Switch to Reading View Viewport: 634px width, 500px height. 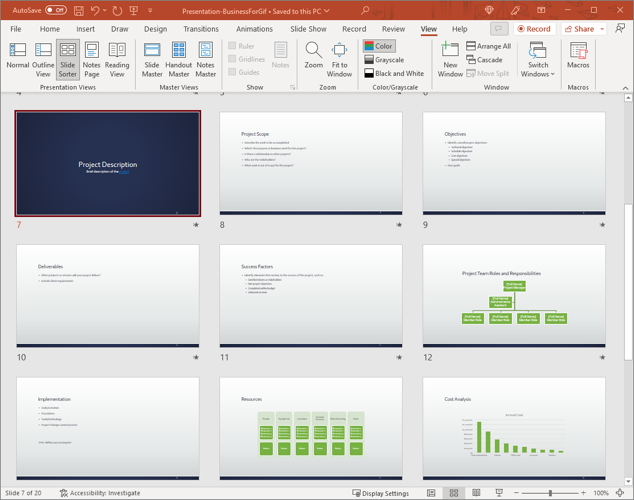[x=117, y=59]
